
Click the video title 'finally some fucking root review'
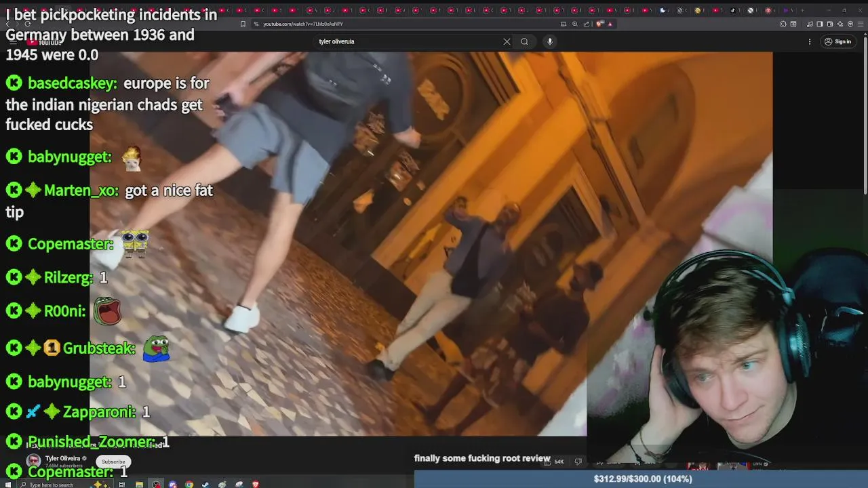pyautogui.click(x=482, y=459)
